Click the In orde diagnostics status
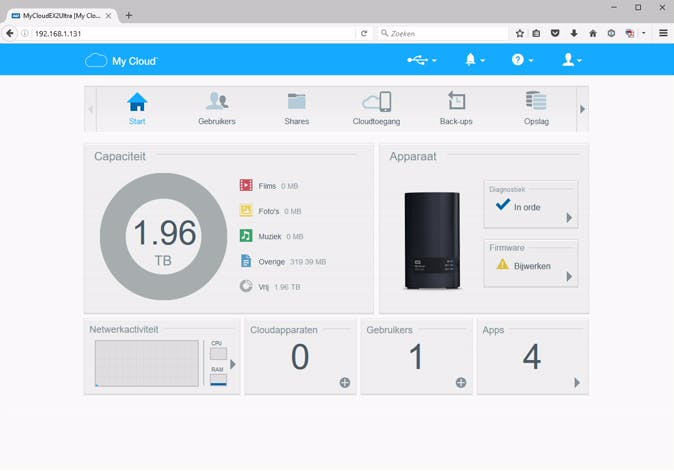674x471 pixels. [527, 207]
